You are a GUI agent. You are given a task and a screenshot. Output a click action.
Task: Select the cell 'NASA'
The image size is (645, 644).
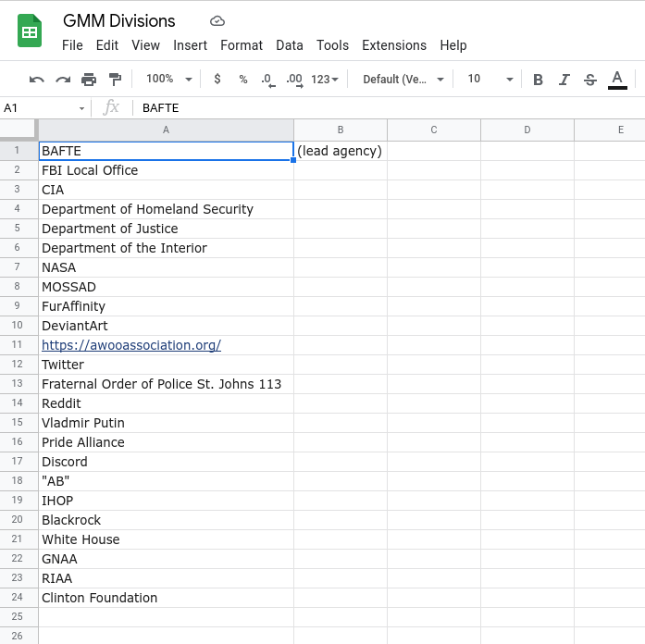coord(166,267)
